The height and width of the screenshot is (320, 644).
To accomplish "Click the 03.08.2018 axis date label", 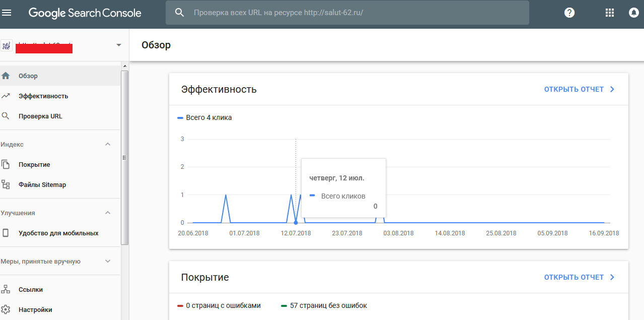I will pos(398,233).
